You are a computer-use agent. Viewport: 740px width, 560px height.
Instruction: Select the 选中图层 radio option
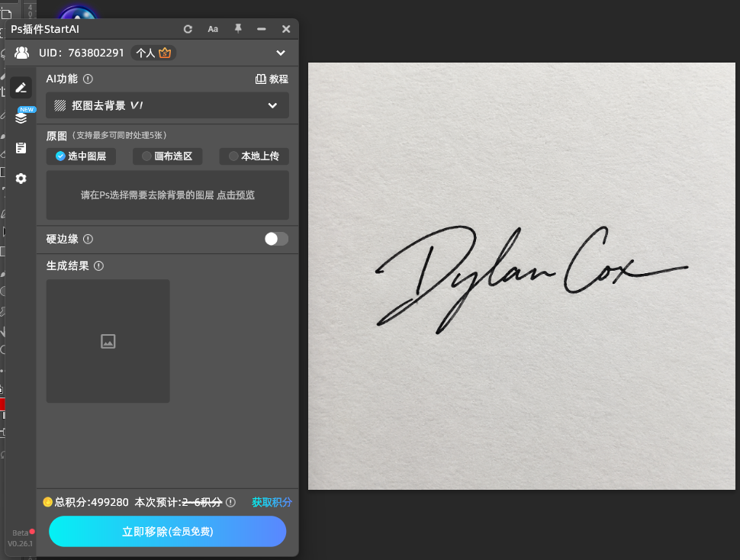coord(81,156)
